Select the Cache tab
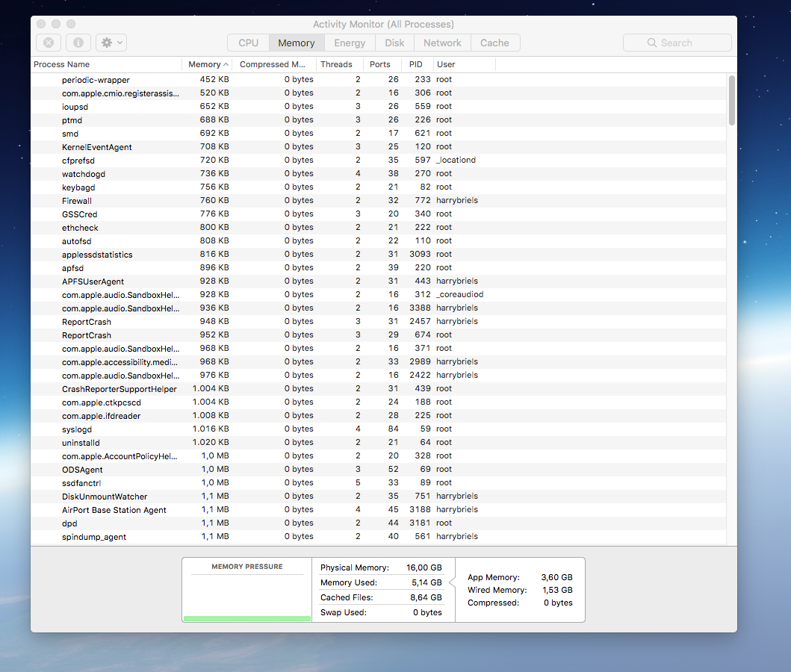791x672 pixels. click(494, 43)
